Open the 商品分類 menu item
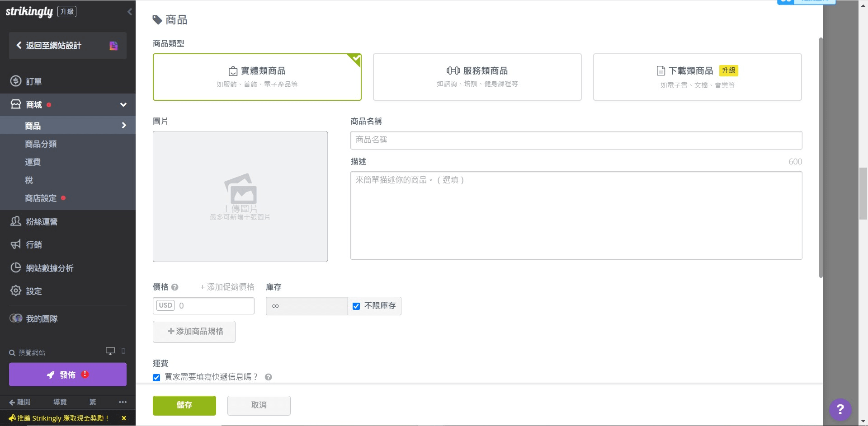 41,144
